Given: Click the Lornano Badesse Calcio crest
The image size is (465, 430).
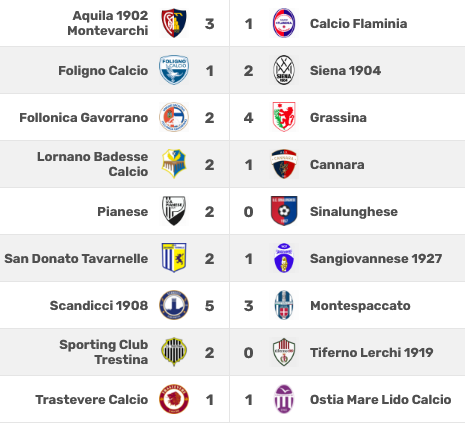Looking at the screenshot, I should [x=174, y=164].
